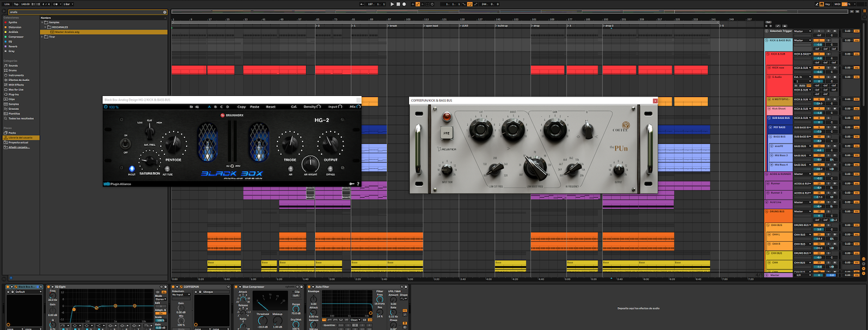
Task: Click the PENTODE knob
Action: coord(174,144)
